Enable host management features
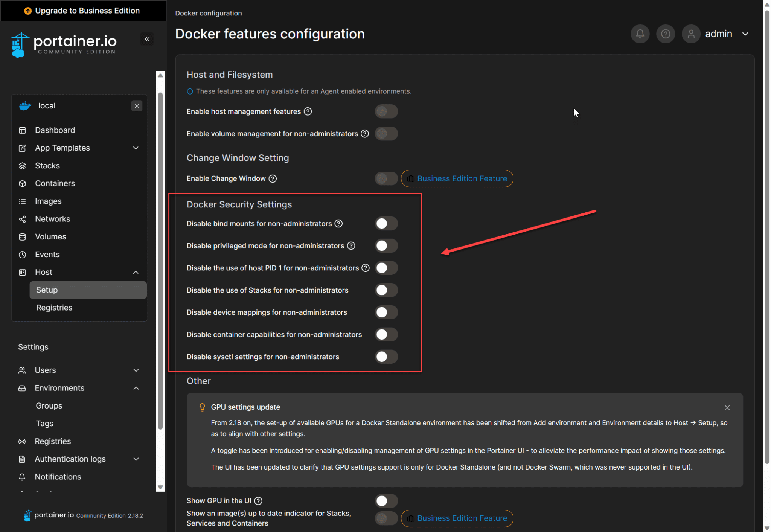This screenshot has height=532, width=771. coord(386,111)
